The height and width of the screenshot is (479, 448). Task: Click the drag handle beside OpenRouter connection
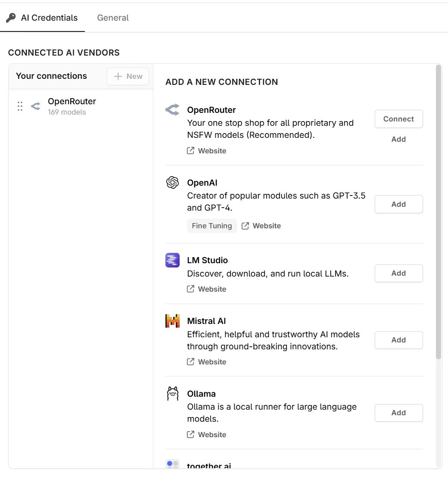coord(20,106)
